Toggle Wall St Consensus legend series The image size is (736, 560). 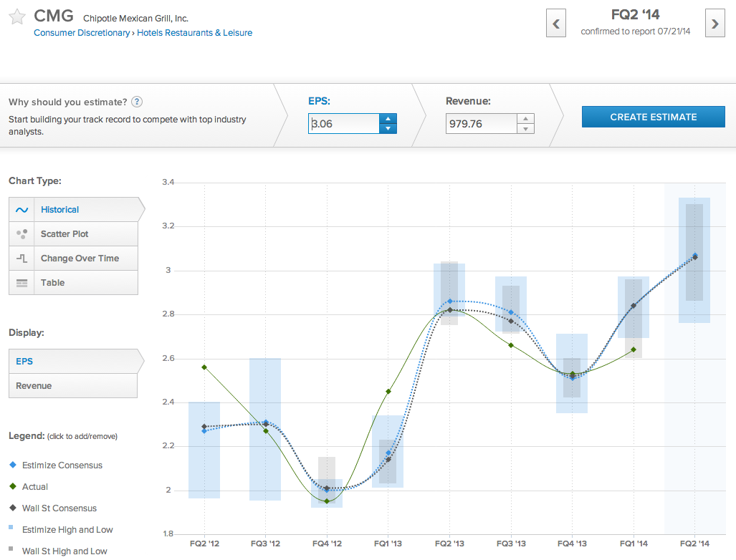click(59, 508)
